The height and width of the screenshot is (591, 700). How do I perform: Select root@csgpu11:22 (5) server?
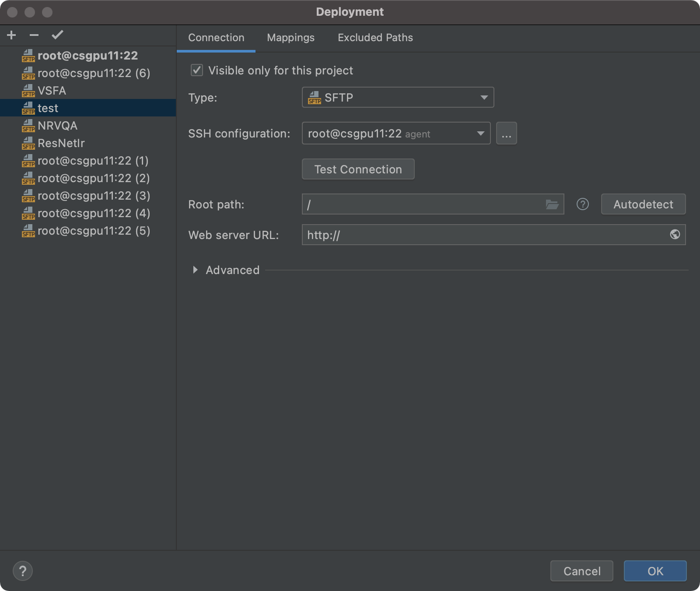[88, 231]
